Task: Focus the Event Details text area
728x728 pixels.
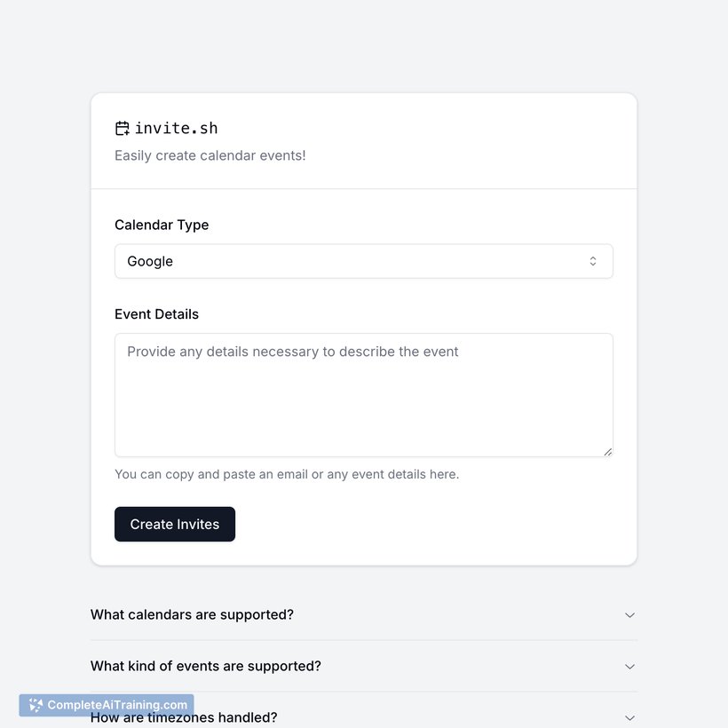Action: pos(363,395)
